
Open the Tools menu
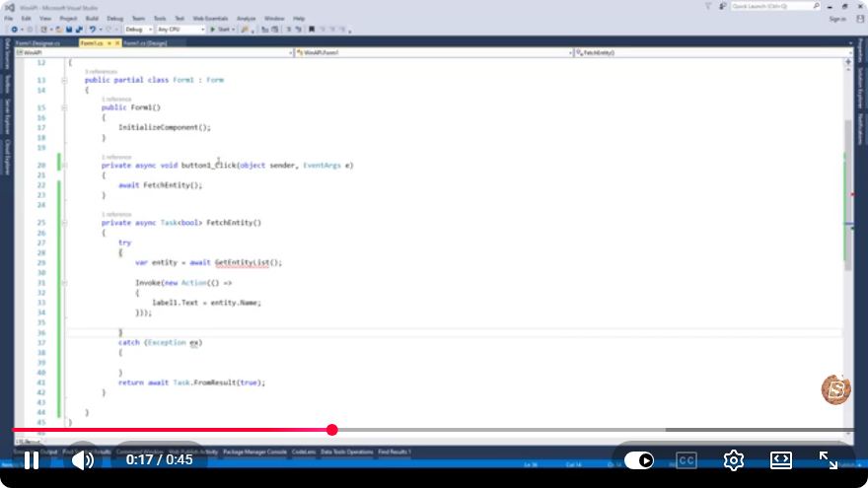(x=160, y=19)
